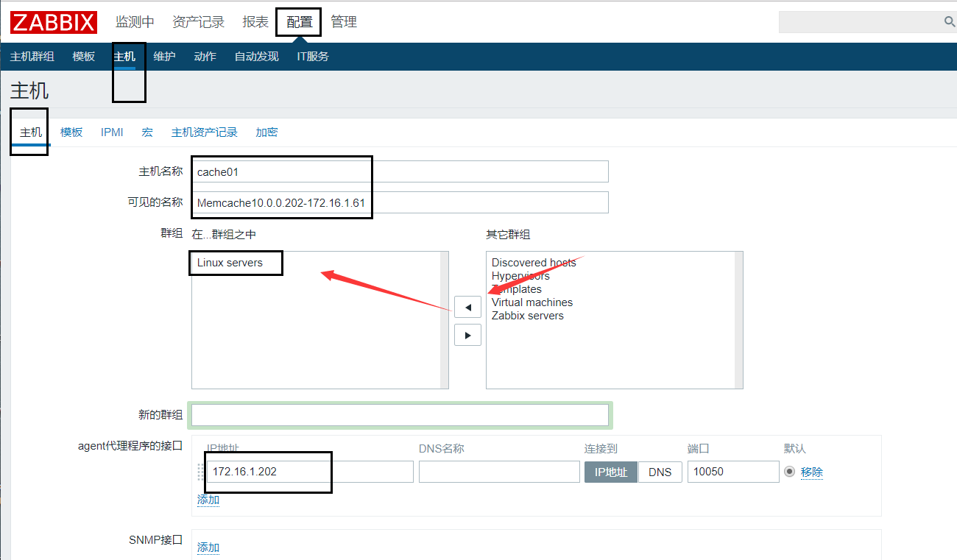Click the 移除 link for agent interface
Viewport: 957px width, 560px height.
[812, 472]
